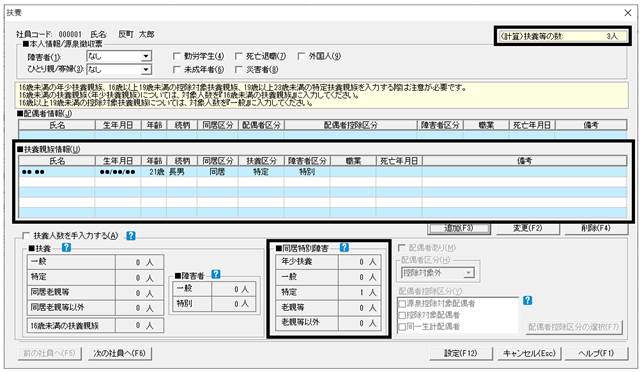Image resolution: width=642 pixels, height=372 pixels.
Task: Click the 障害者 特別 count field
Action: [234, 304]
